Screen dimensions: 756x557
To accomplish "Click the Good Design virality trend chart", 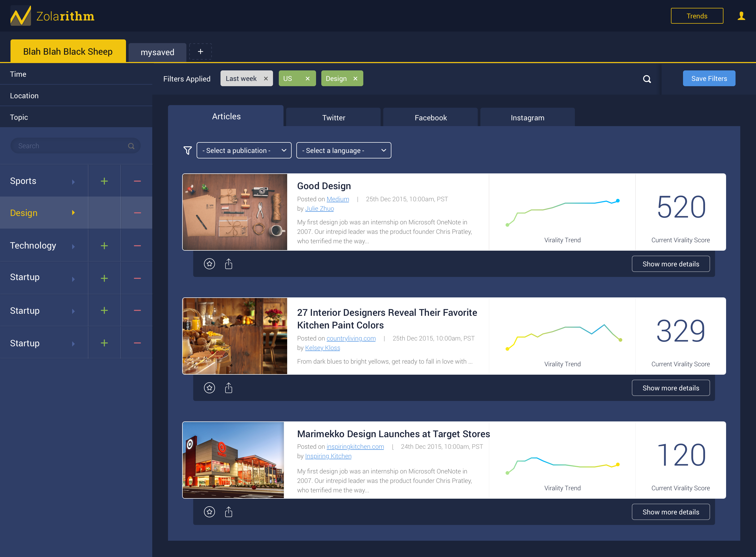I will (x=562, y=212).
